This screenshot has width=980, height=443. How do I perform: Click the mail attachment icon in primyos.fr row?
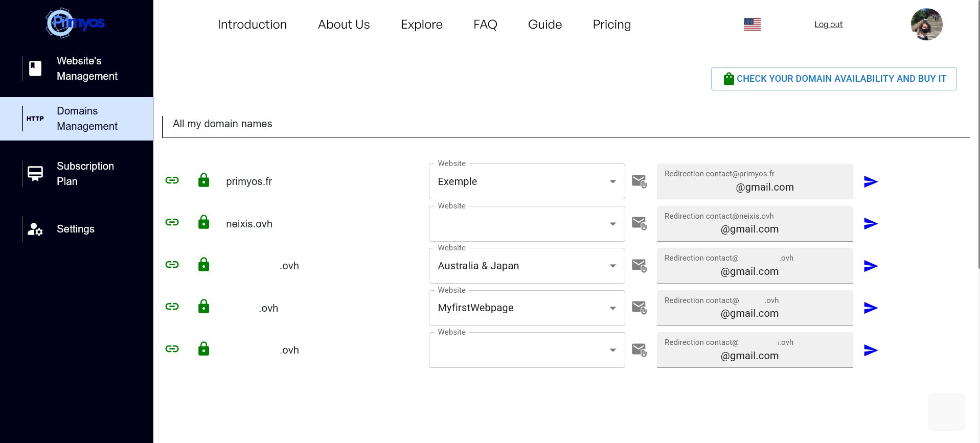click(x=639, y=181)
